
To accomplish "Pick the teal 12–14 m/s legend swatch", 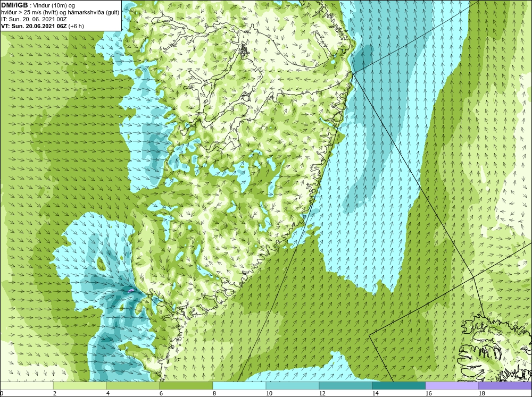I will click(x=346, y=385).
